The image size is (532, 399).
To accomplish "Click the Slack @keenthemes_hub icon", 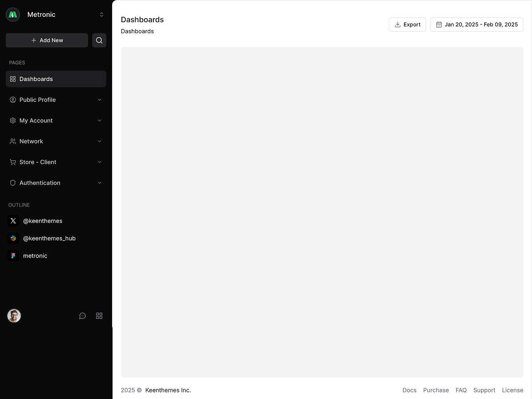I will click(13, 238).
